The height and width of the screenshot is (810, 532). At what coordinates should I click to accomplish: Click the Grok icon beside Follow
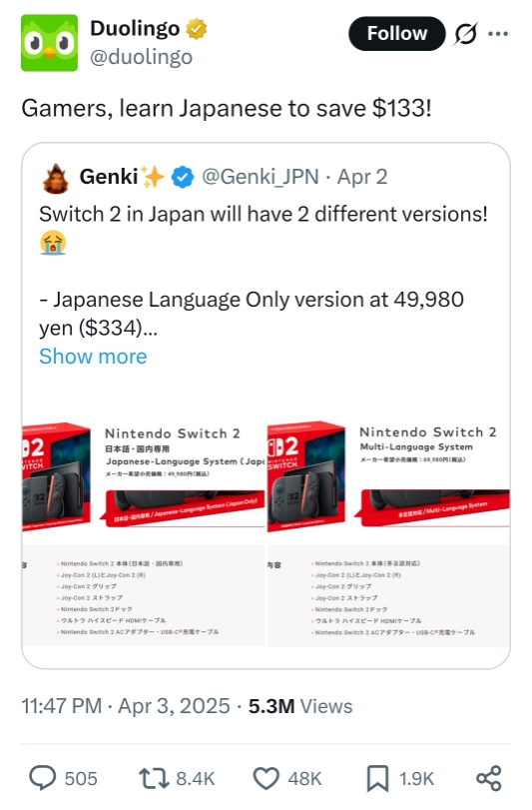(x=465, y=34)
